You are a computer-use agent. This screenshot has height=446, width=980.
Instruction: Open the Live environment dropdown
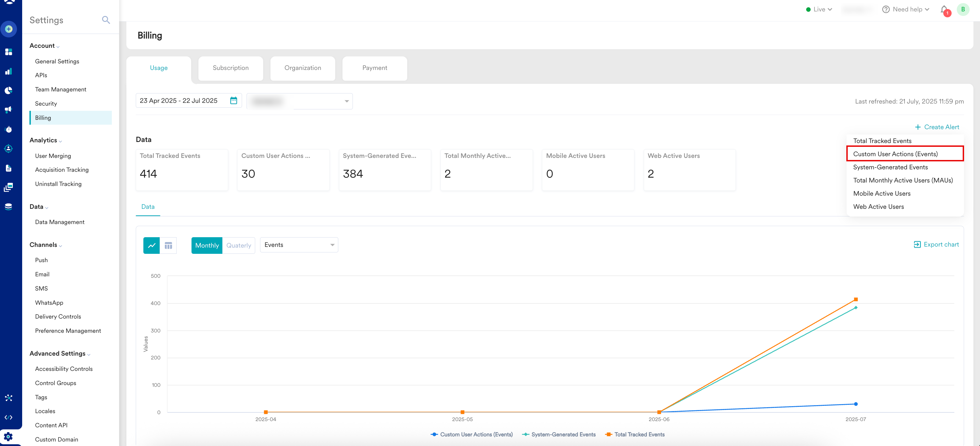tap(819, 9)
